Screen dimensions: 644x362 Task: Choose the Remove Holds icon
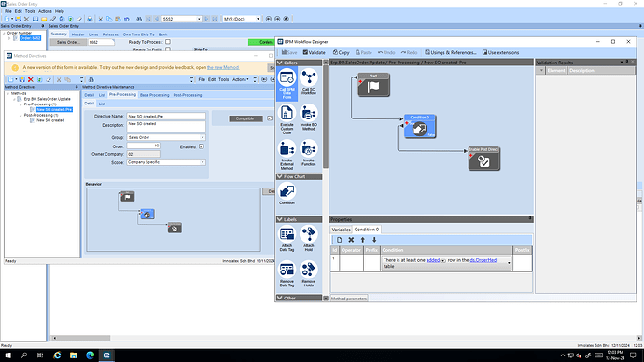point(308,273)
